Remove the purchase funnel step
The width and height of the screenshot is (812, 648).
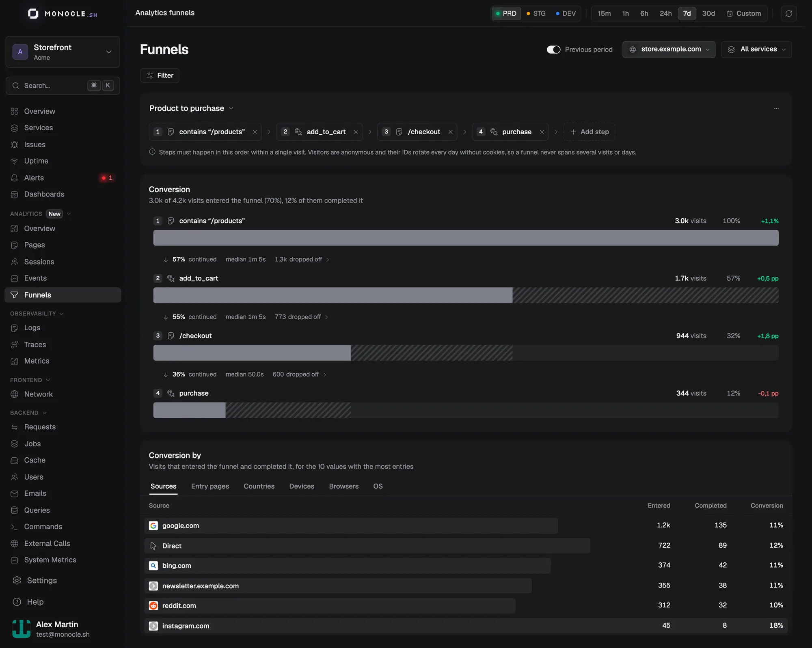coord(542,132)
